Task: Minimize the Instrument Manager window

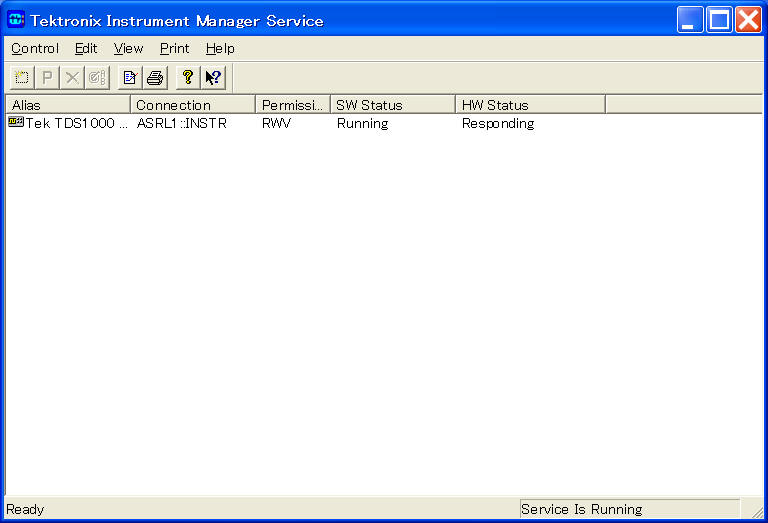Action: click(690, 20)
